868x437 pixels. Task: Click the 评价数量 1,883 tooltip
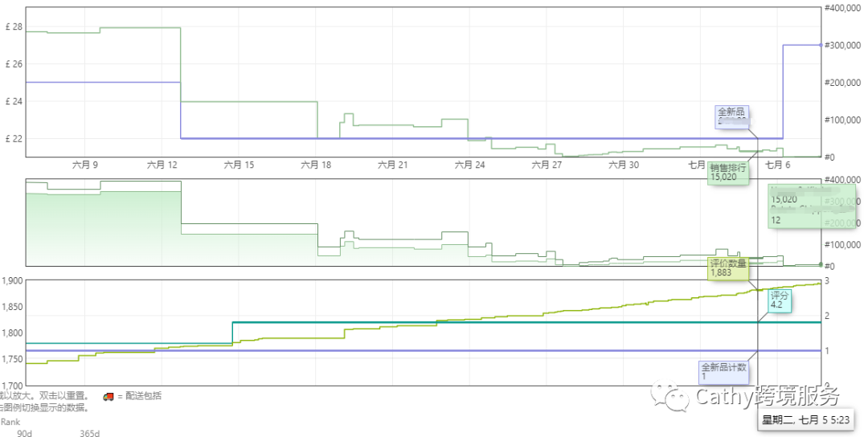tap(728, 268)
